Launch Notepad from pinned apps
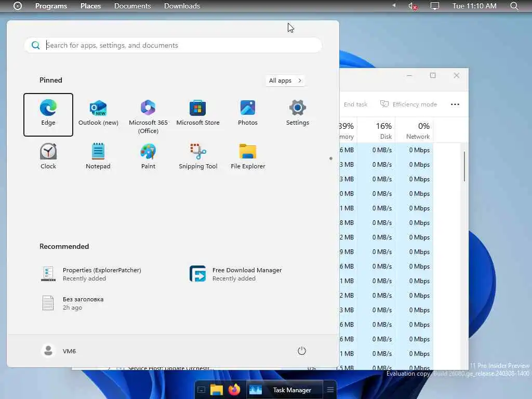Screen dimensions: 532x399 click(98, 156)
